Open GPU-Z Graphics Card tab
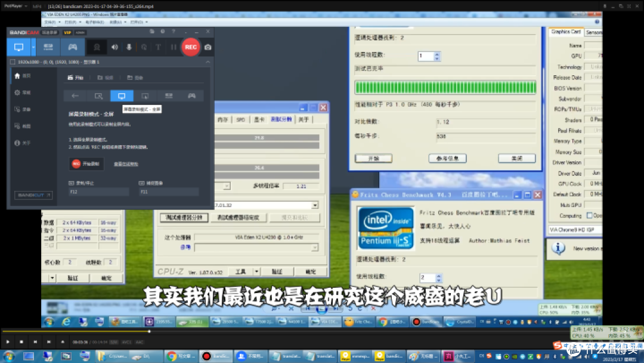 566,32
